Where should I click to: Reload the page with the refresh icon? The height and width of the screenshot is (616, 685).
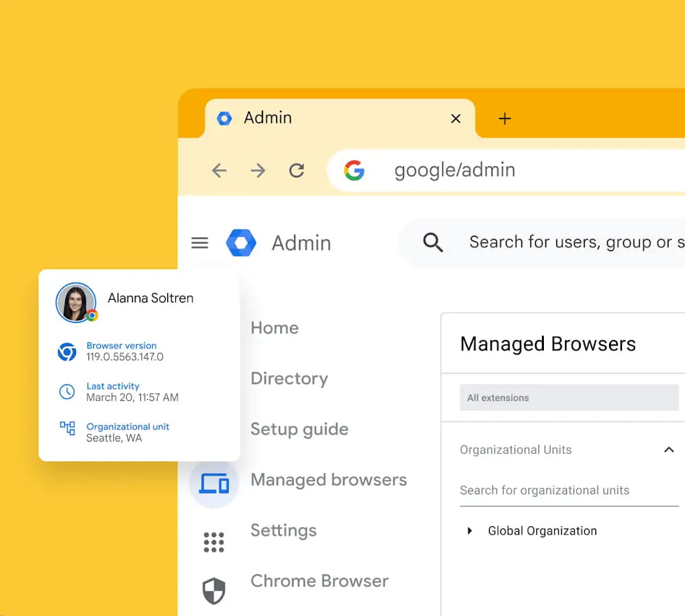tap(296, 170)
